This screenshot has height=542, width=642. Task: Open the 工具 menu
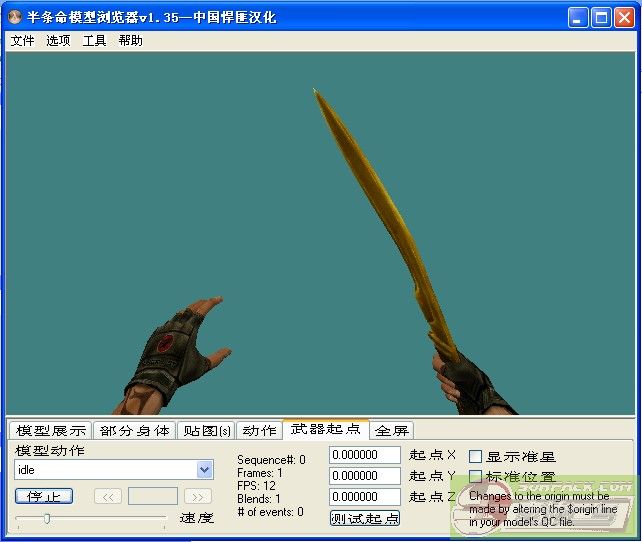[94, 41]
